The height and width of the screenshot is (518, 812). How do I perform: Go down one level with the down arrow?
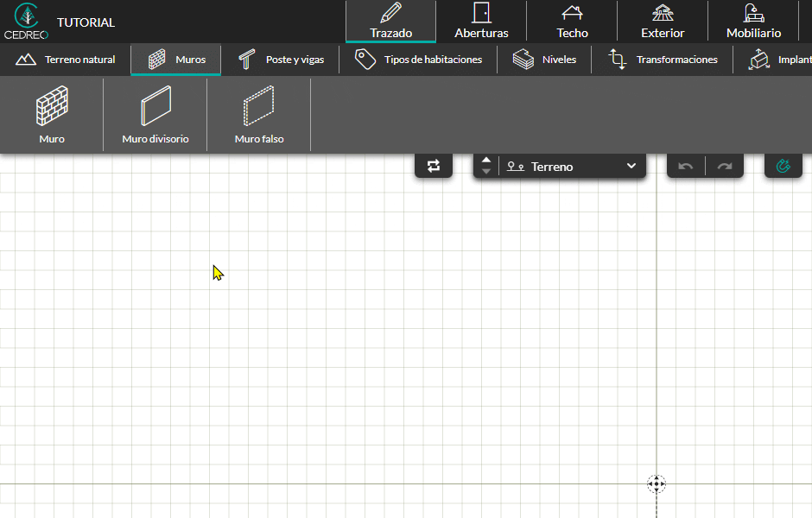click(485, 171)
